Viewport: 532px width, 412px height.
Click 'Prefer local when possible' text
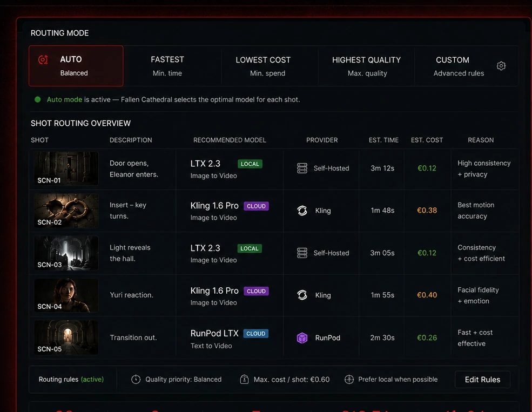pyautogui.click(x=398, y=380)
